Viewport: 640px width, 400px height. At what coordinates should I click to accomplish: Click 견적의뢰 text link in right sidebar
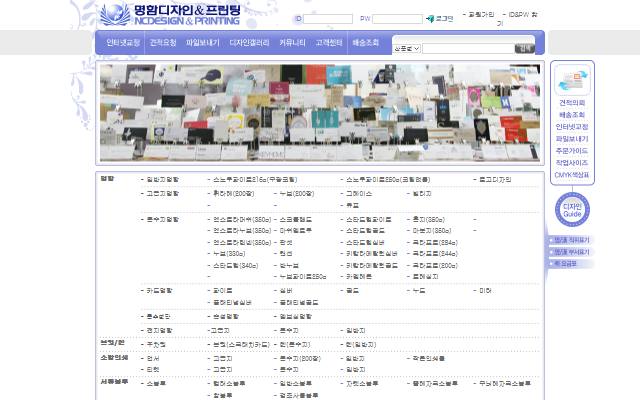(x=572, y=103)
